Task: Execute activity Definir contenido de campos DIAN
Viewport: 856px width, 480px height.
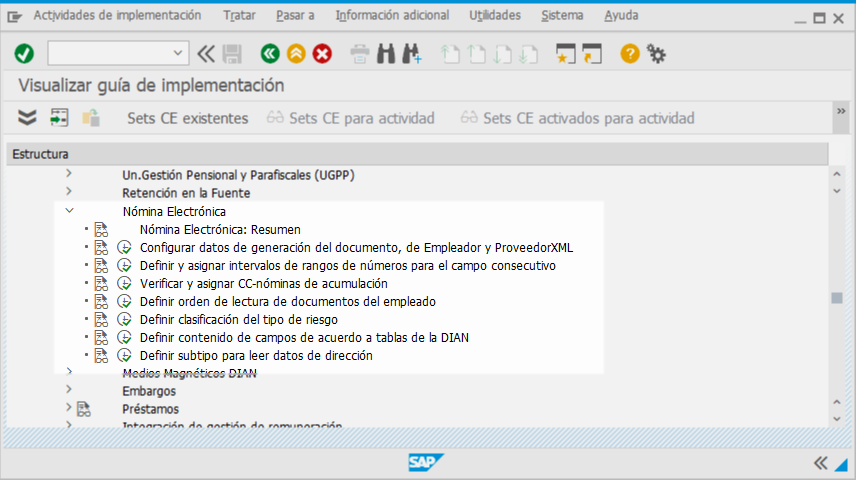Action: [124, 337]
